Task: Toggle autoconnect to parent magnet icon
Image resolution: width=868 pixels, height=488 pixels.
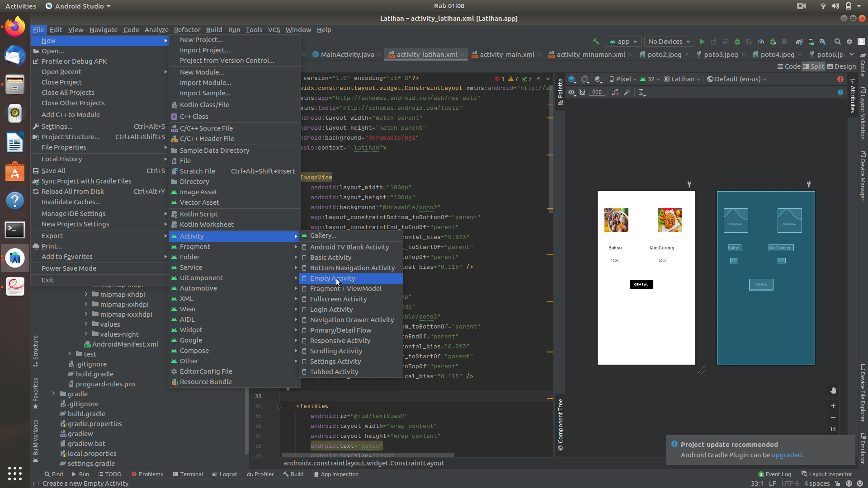Action: 582,92
